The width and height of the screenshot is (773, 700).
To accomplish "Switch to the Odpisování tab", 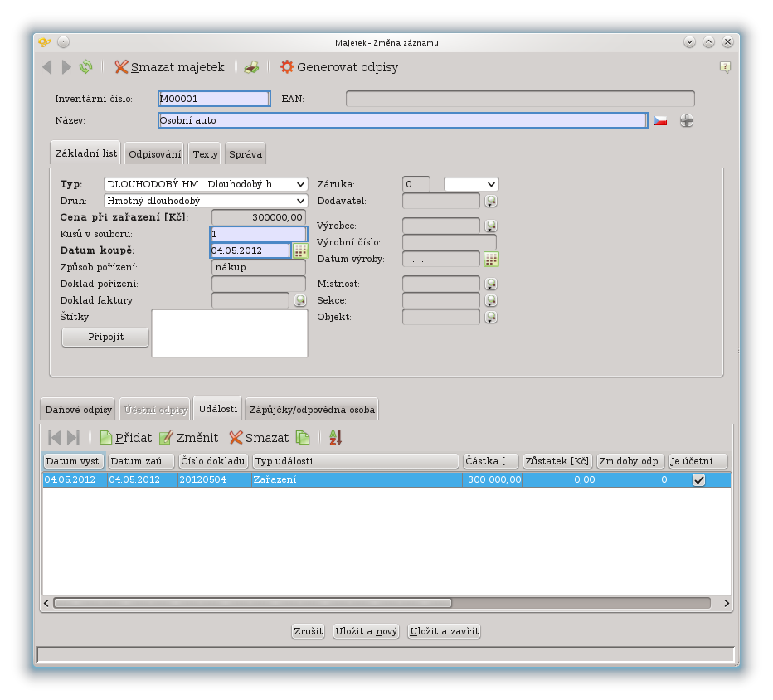I will 154,154.
